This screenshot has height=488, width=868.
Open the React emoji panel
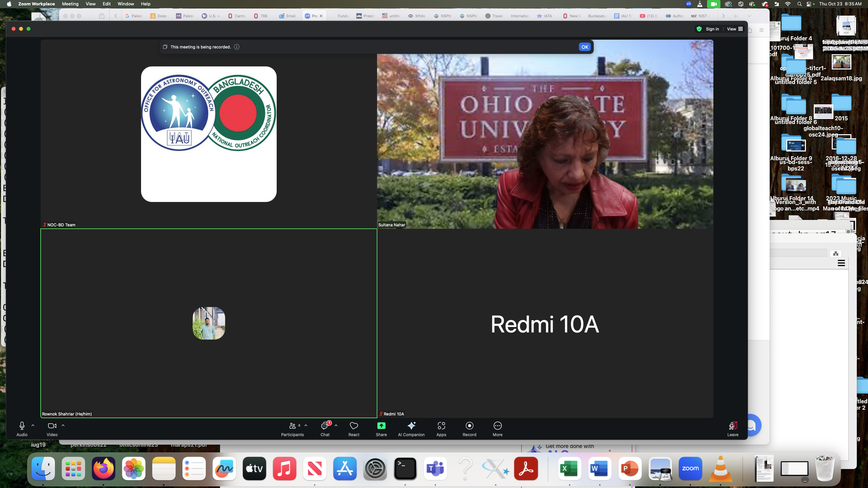[354, 426]
